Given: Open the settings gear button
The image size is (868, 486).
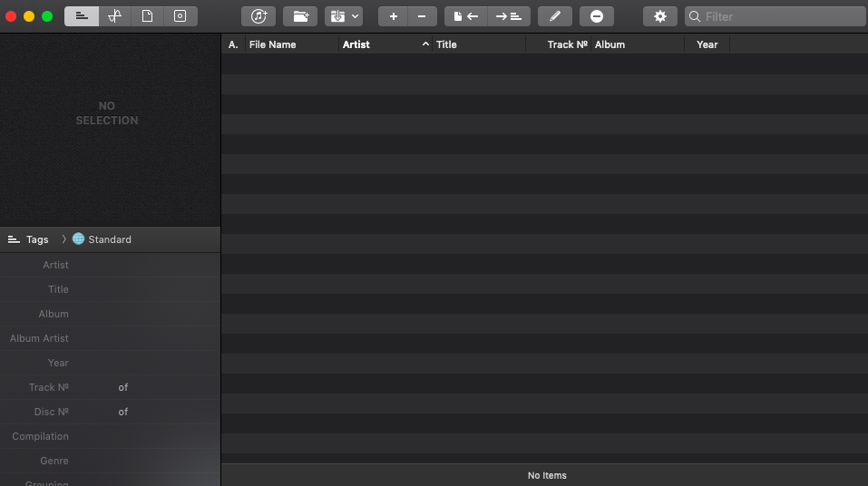Looking at the screenshot, I should click(x=659, y=16).
